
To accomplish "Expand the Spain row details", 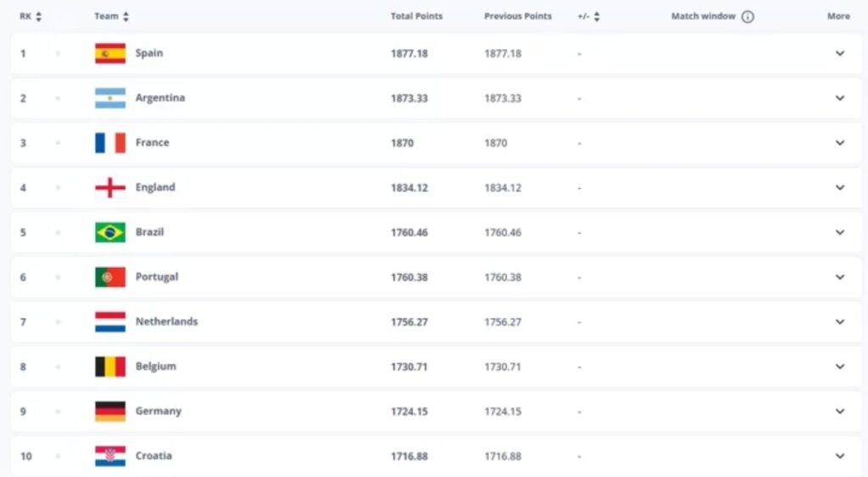I will click(x=839, y=53).
